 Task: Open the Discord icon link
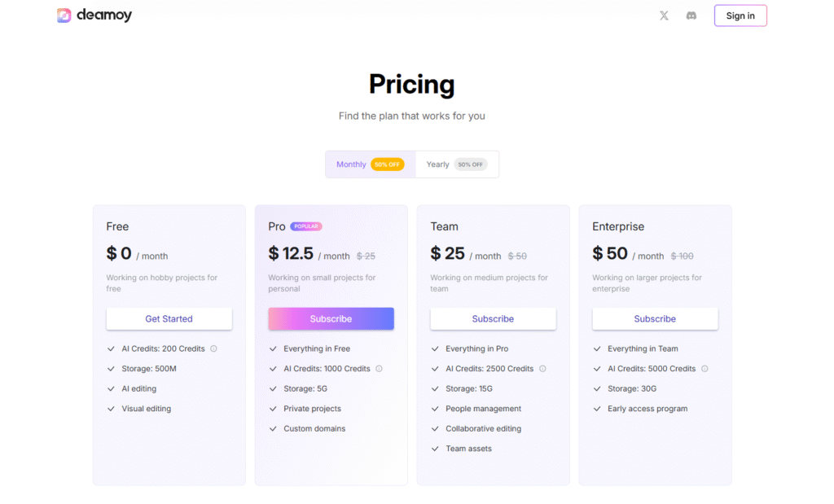click(x=691, y=15)
